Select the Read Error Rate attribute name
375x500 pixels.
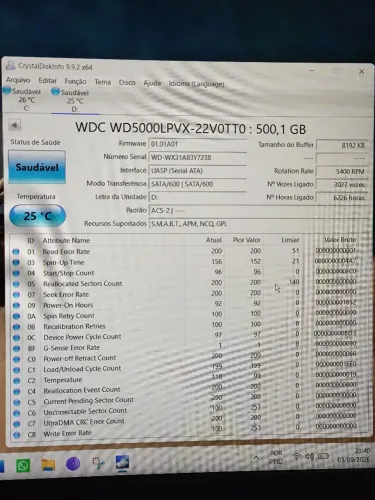point(66,252)
